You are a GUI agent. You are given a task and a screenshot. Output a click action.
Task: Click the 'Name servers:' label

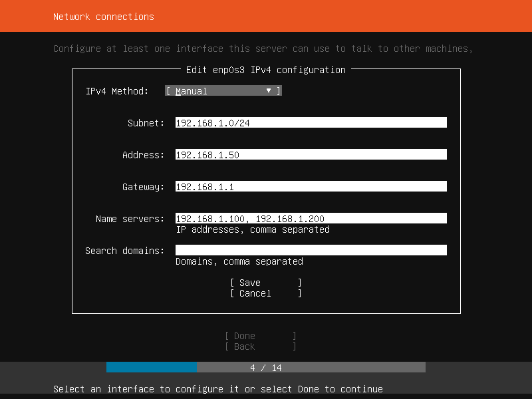[x=130, y=219]
